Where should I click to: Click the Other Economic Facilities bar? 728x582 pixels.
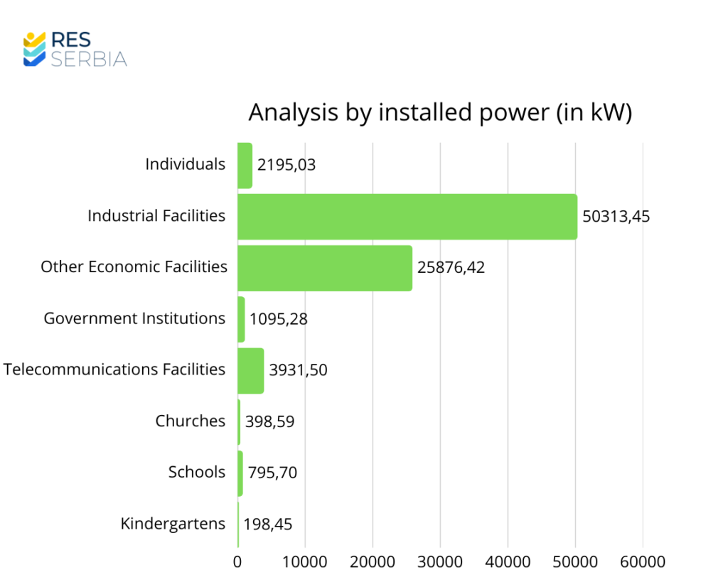324,268
